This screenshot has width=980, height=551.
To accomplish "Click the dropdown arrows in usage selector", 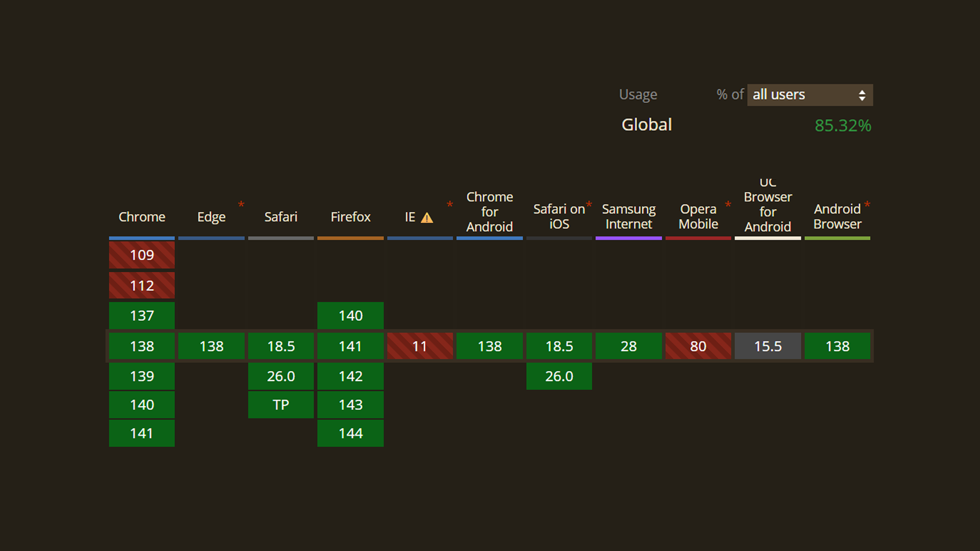I will [862, 95].
